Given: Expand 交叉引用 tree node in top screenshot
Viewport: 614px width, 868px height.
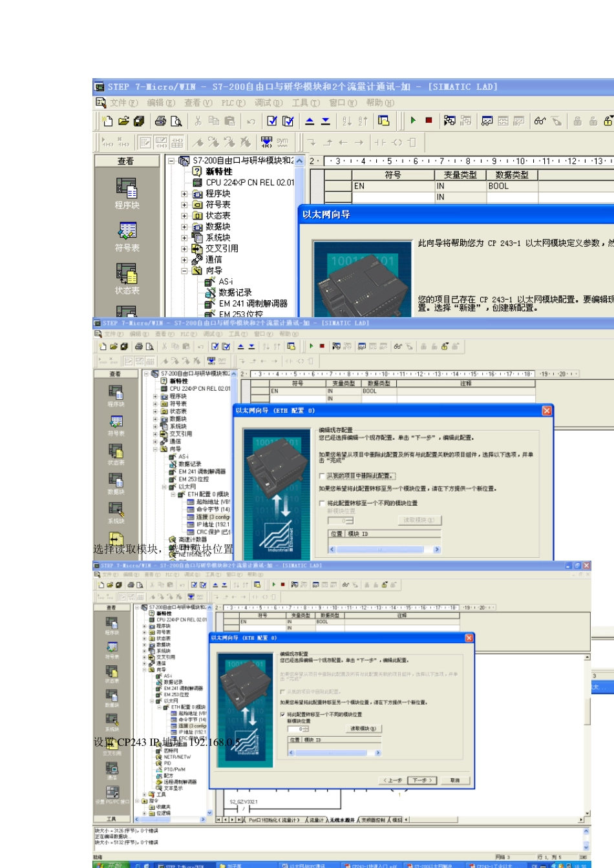Looking at the screenshot, I should pyautogui.click(x=184, y=249).
